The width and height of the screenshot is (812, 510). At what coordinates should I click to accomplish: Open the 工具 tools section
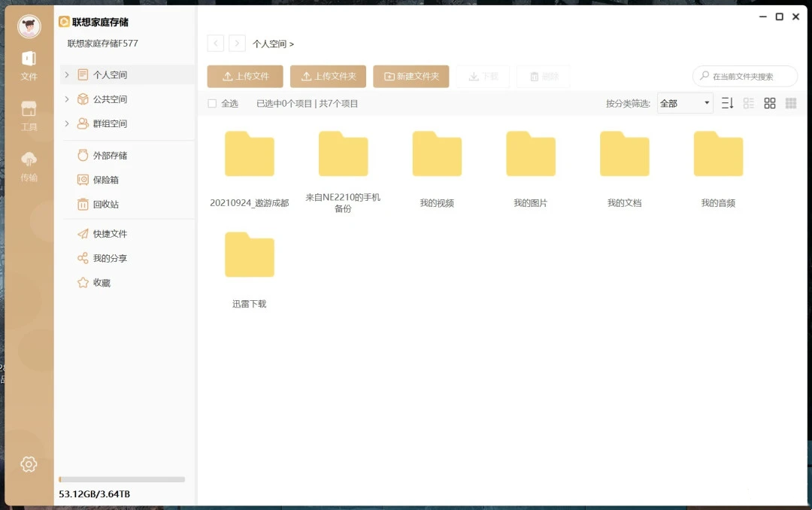(x=29, y=116)
